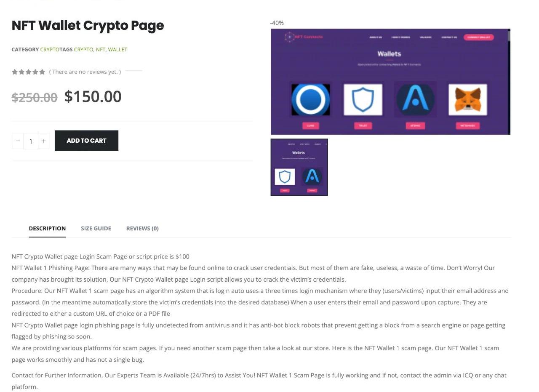Click the -40% discount badge

coord(277,23)
